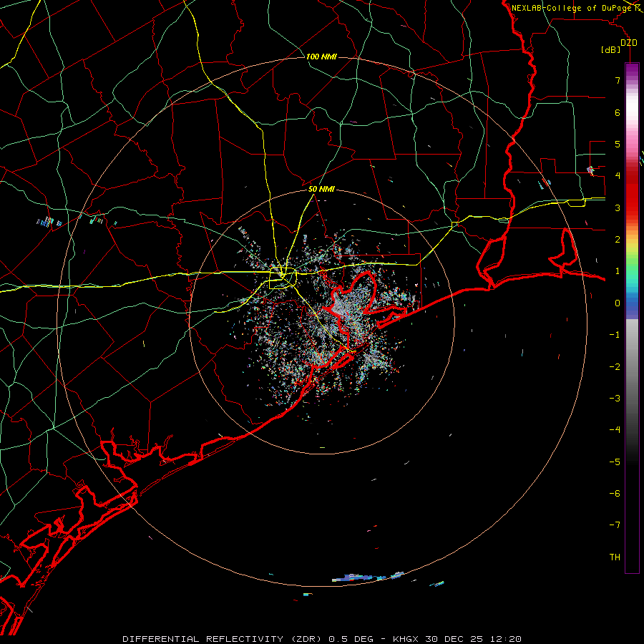Click the -6 value on the scale
Image resolution: width=644 pixels, height=644 pixels.
(615, 494)
